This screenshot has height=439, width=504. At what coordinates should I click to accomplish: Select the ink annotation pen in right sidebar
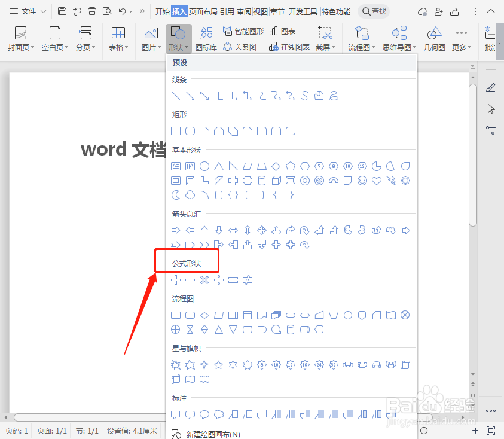pos(491,87)
